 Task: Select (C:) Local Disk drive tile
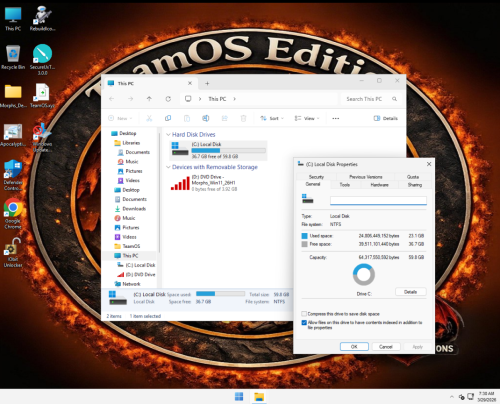pos(219,150)
